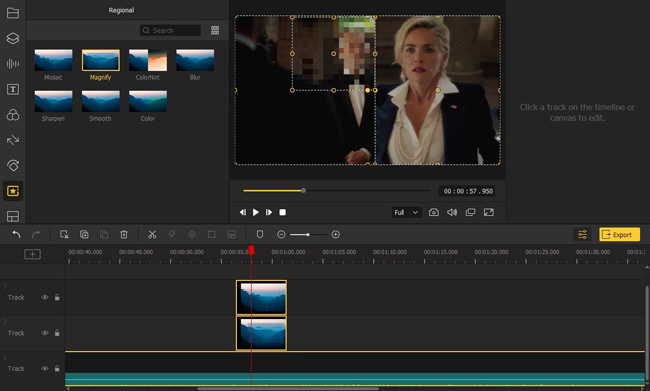Open the Text panel

tap(13, 89)
